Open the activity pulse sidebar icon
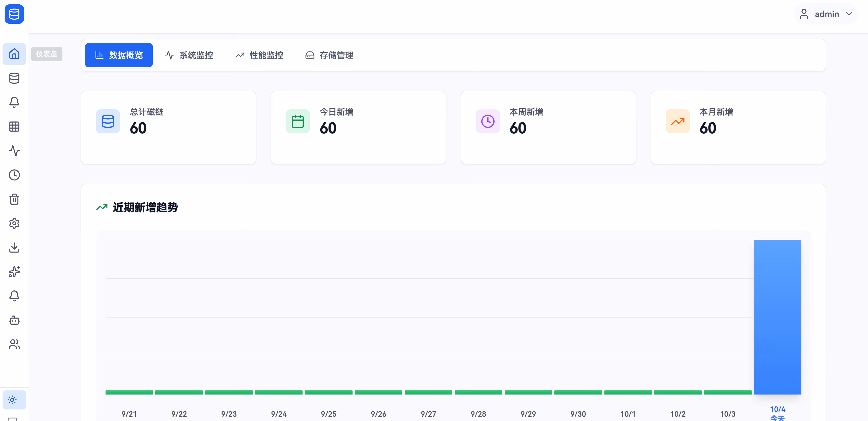 pyautogui.click(x=14, y=151)
